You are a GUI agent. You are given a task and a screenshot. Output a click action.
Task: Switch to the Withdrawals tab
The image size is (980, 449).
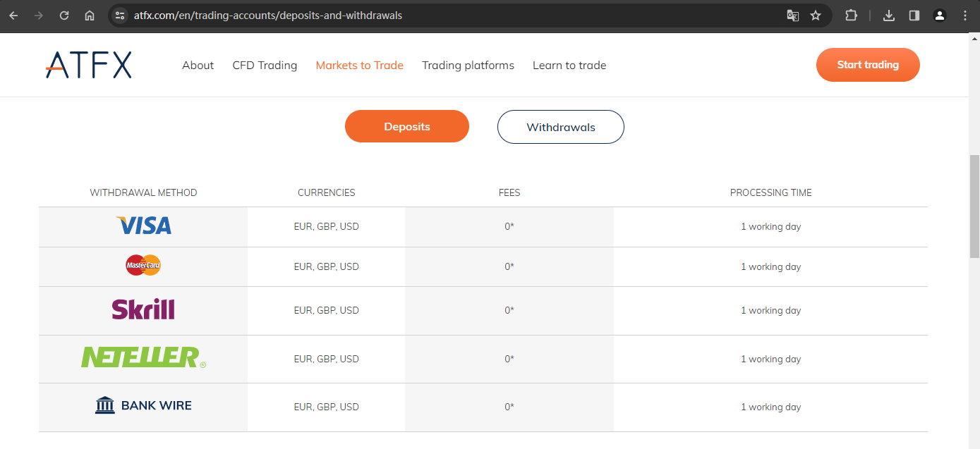(561, 127)
